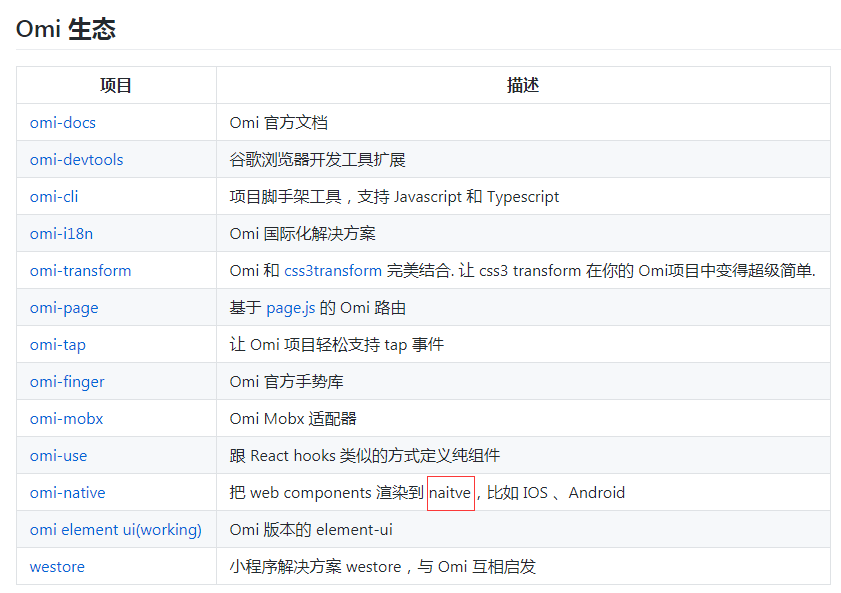Open the omi-transform link

pos(80,271)
